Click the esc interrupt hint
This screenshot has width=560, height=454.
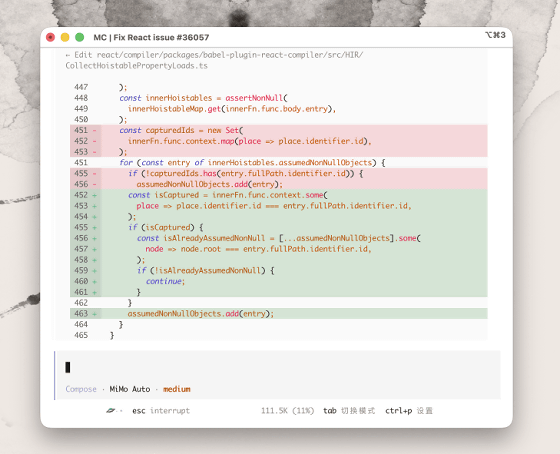click(161, 411)
